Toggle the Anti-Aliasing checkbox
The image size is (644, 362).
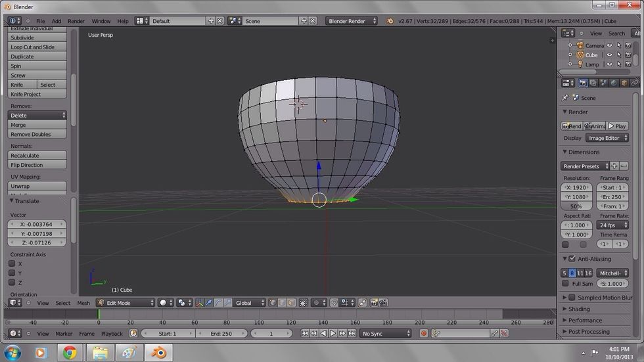click(572, 259)
